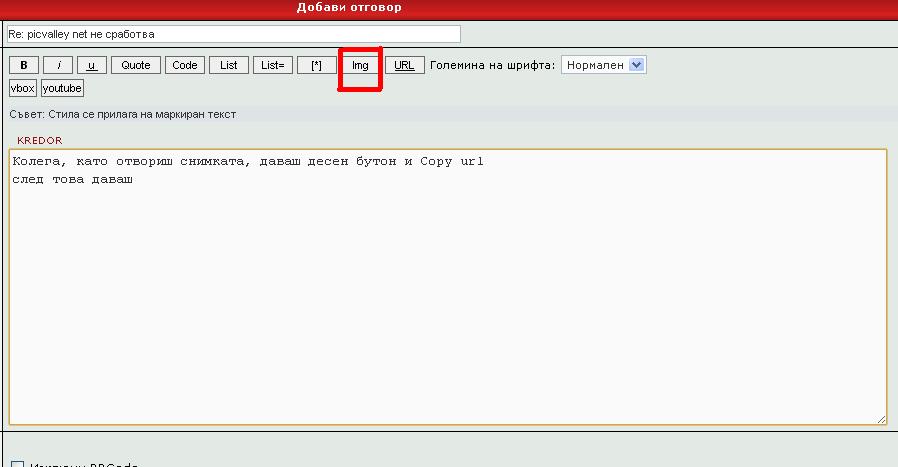Click the Добави отговор header title

tap(348, 8)
